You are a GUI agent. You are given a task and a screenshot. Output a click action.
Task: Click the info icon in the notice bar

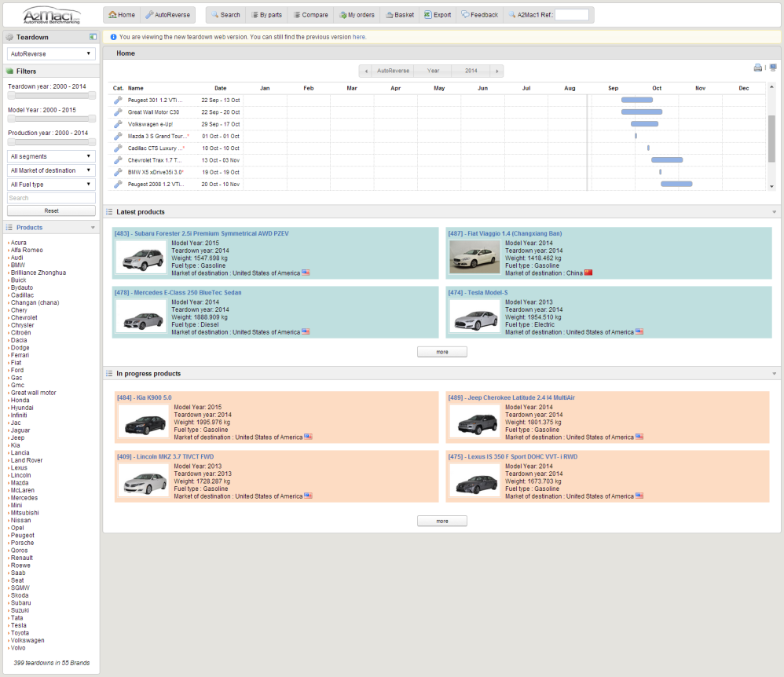click(x=113, y=37)
